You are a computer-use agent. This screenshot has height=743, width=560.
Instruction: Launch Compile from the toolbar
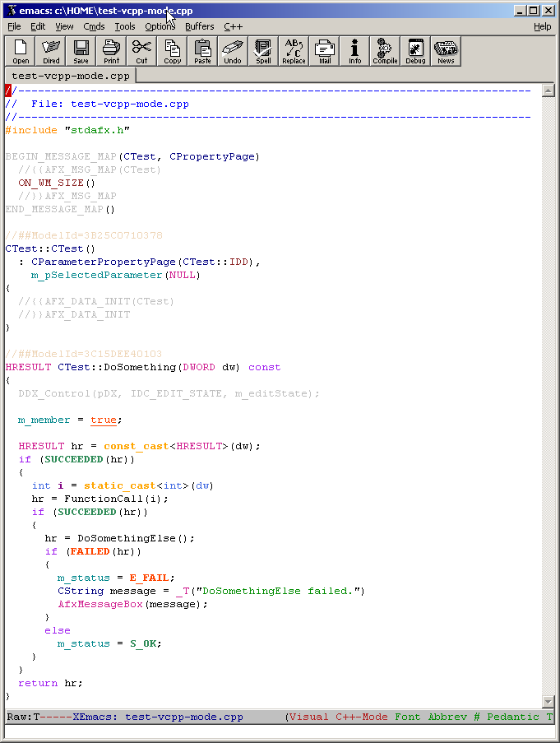(385, 51)
